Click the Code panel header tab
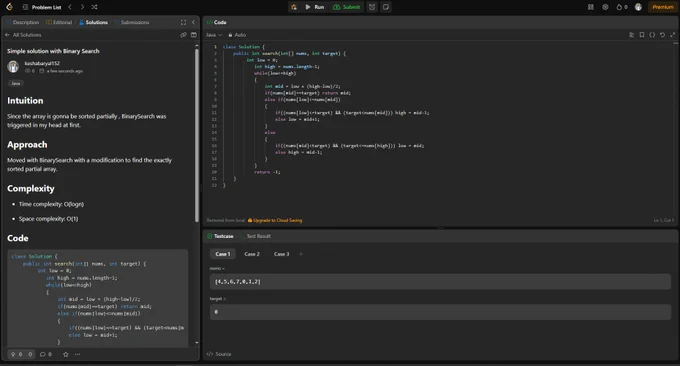This screenshot has width=680, height=366. click(217, 22)
